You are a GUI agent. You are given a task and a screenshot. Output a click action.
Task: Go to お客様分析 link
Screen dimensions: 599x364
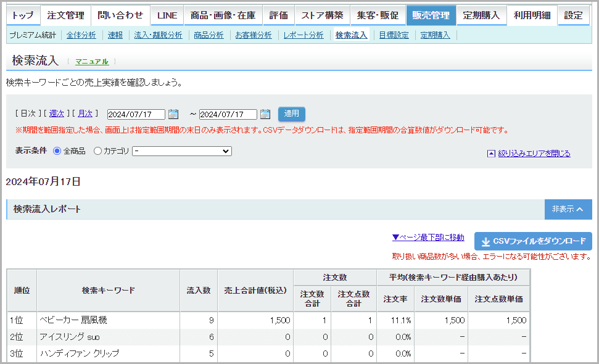tap(254, 35)
